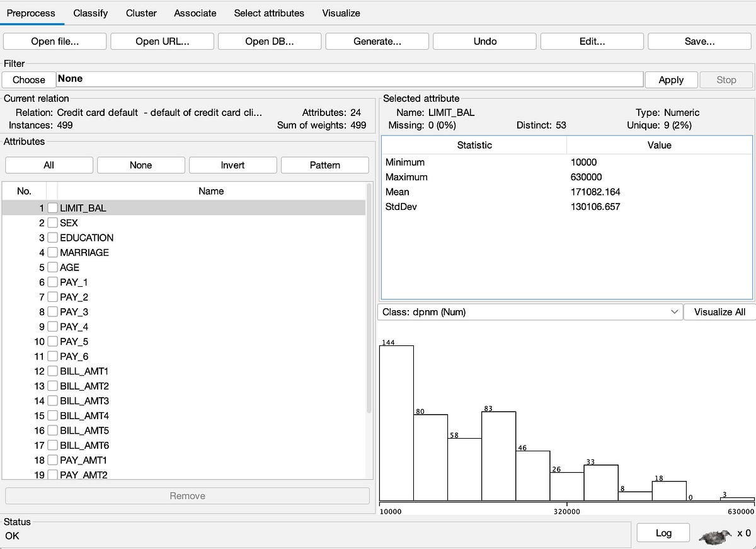This screenshot has height=549, width=756.
Task: Check the BILL_AMT3 attribute checkbox
Action: [x=52, y=400]
